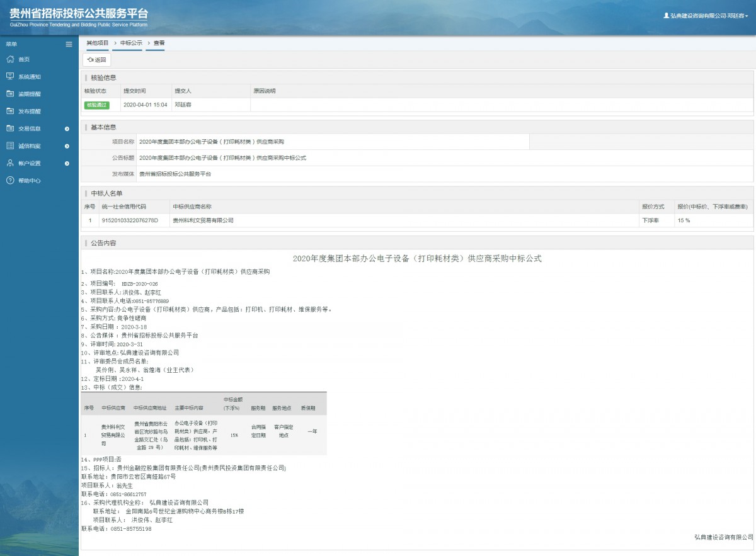Click the 帮助中心 question mark icon
The image size is (756, 556).
pos(9,180)
